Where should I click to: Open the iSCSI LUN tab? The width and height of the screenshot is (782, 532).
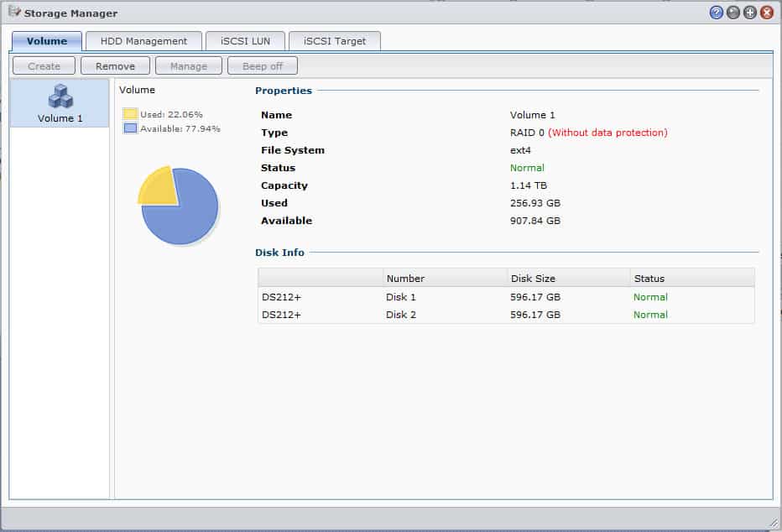point(245,41)
